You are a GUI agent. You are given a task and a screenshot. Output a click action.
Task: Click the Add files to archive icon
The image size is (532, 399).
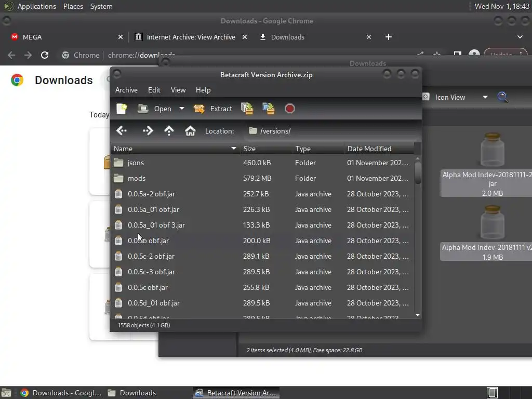tap(247, 109)
